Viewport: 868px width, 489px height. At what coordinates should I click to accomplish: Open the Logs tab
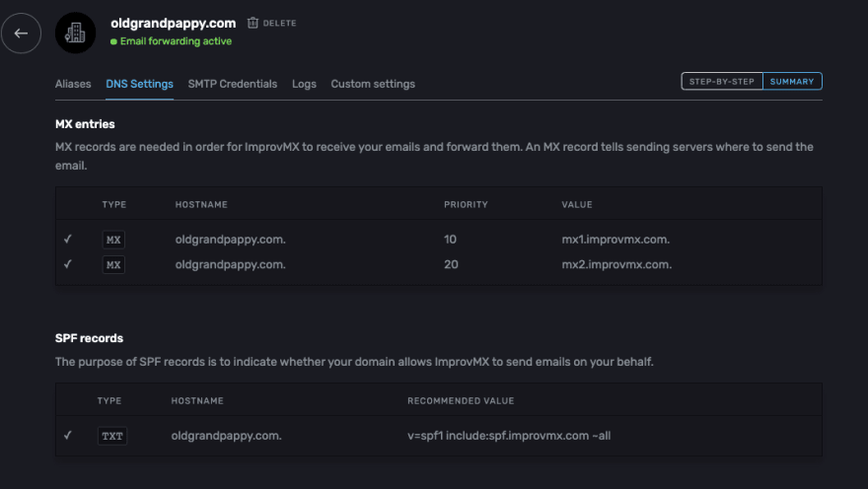point(304,84)
